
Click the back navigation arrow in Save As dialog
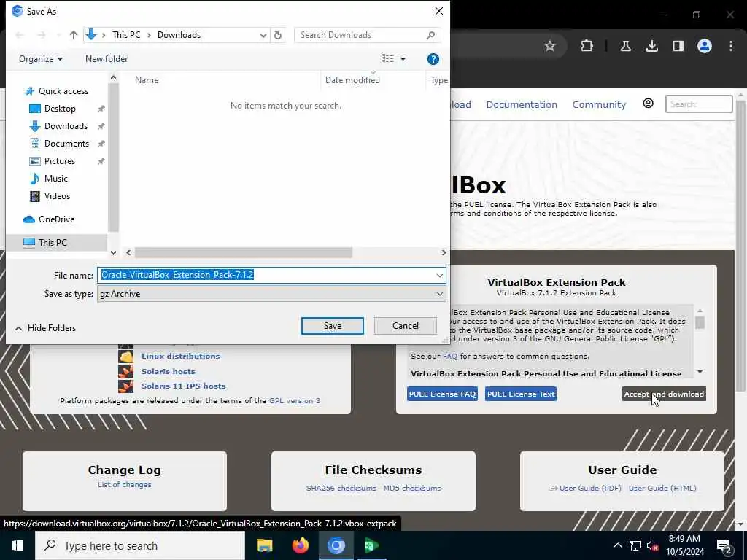(20, 35)
